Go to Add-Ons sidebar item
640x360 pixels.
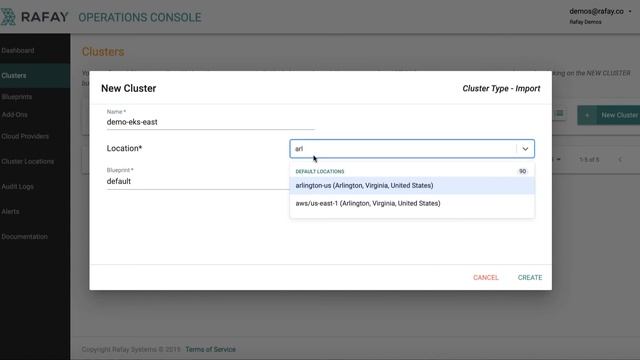15,115
